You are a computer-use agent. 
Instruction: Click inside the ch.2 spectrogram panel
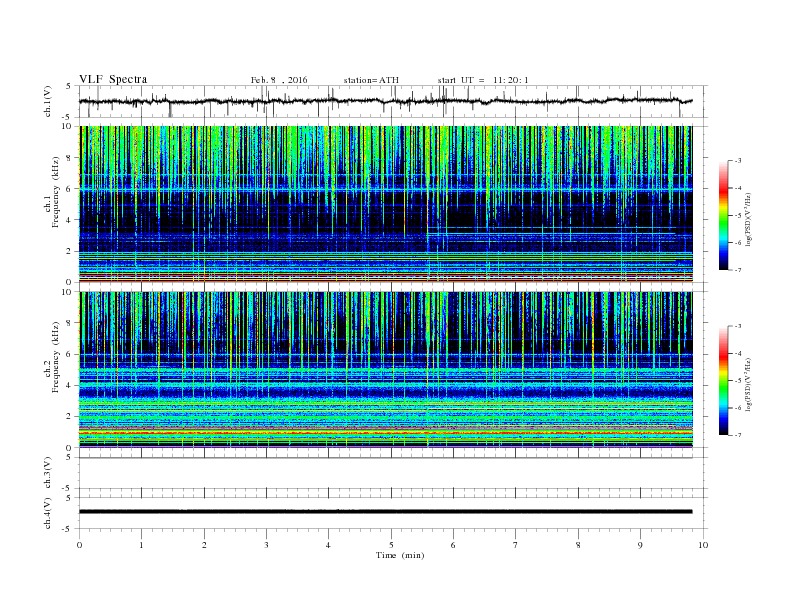tap(385, 370)
